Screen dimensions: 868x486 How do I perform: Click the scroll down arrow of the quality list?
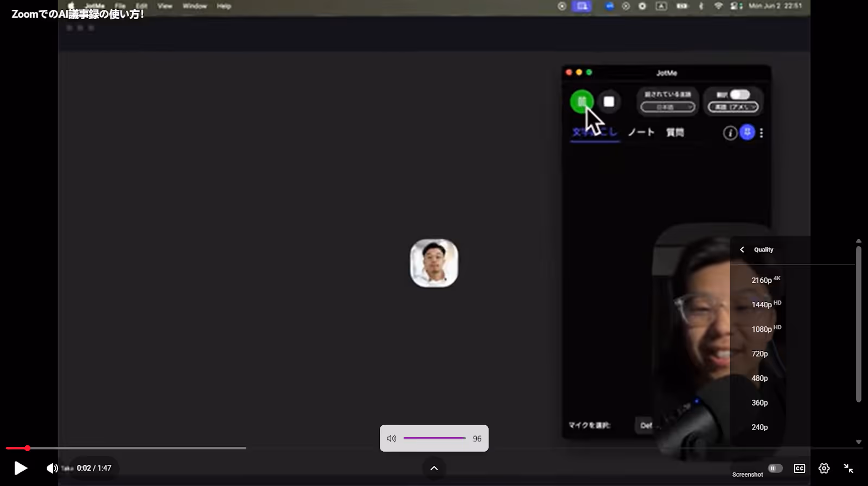[x=859, y=442]
